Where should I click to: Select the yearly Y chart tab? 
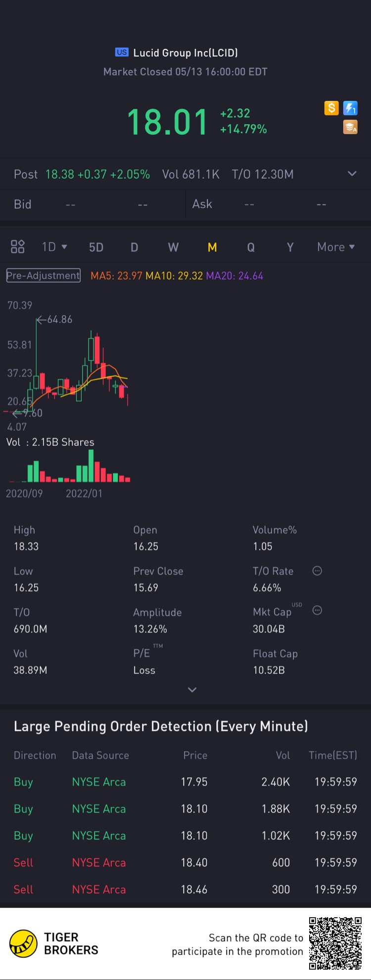click(x=290, y=247)
